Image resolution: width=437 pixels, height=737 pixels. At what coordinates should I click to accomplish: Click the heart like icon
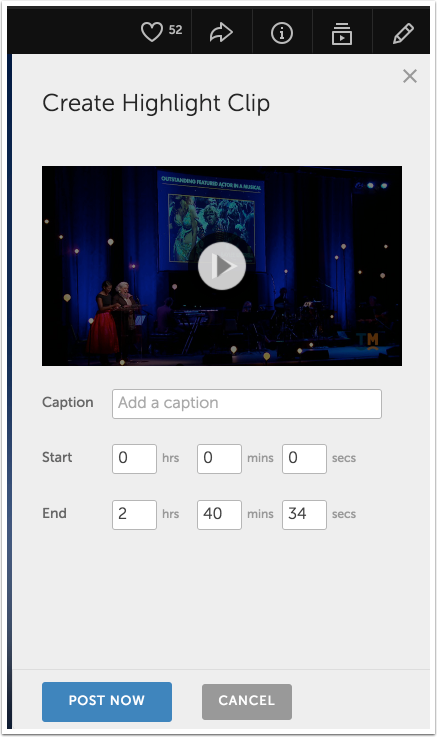tap(152, 32)
